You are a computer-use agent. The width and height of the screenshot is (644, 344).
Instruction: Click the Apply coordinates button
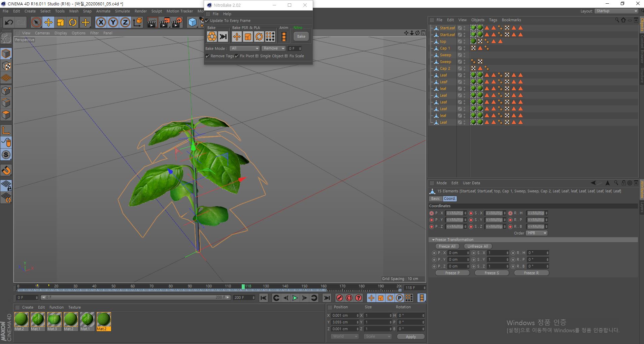pos(411,337)
